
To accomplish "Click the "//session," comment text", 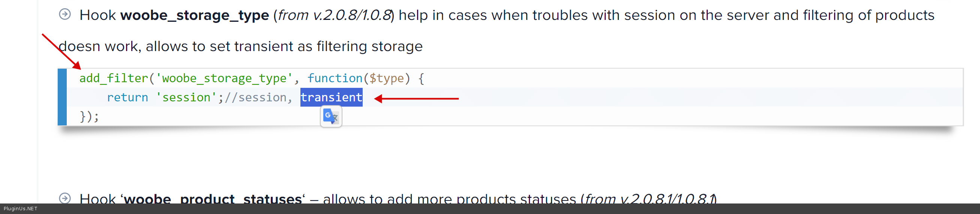I will [x=258, y=98].
